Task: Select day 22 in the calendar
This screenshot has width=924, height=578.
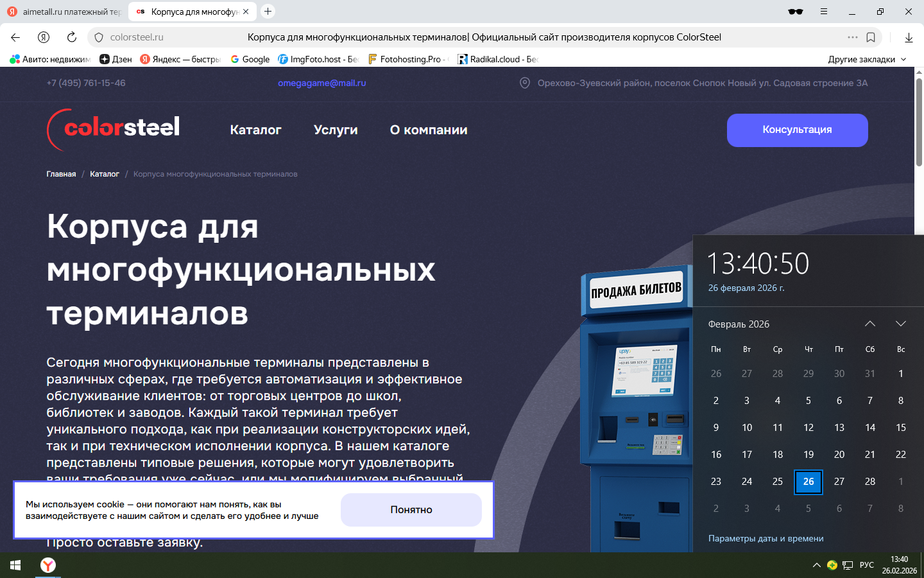Action: click(901, 455)
